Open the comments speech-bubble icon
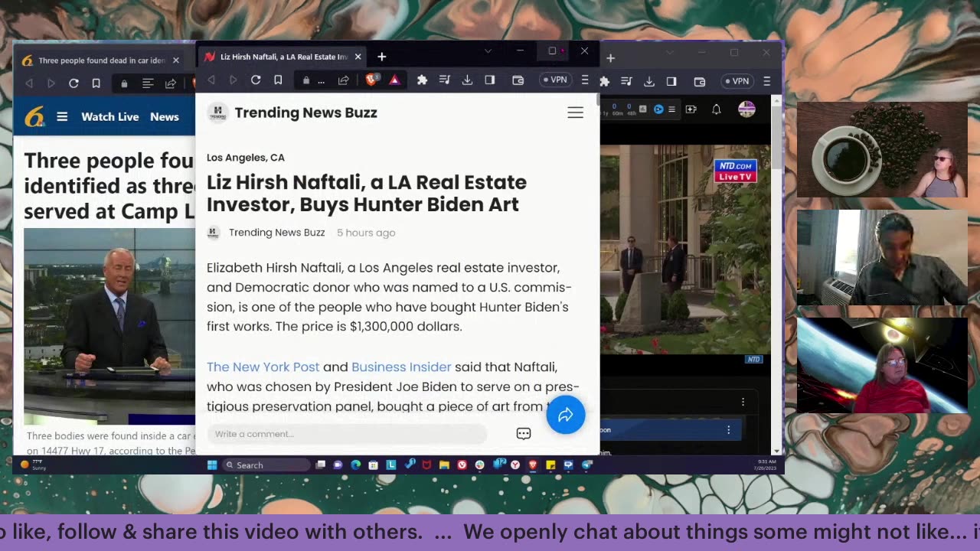The width and height of the screenshot is (980, 551). (524, 434)
